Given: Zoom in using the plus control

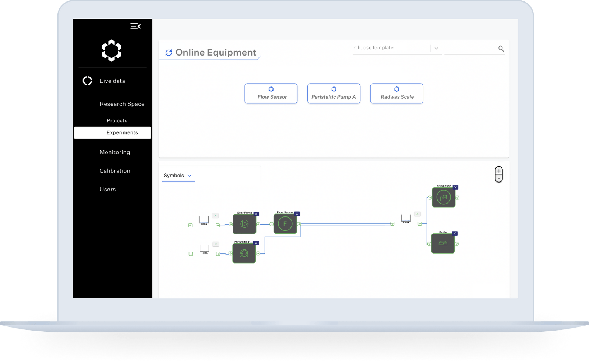Looking at the screenshot, I should 498,170.
